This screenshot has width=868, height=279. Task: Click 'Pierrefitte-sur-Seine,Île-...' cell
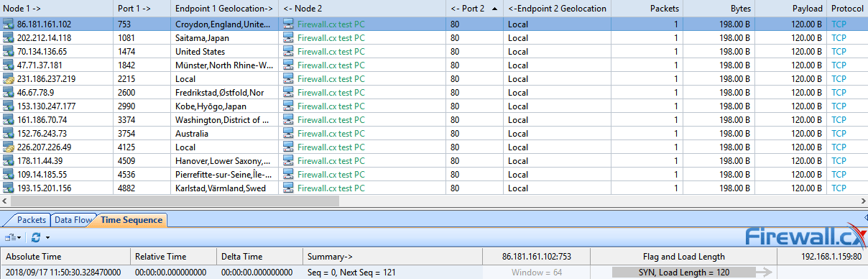click(224, 175)
